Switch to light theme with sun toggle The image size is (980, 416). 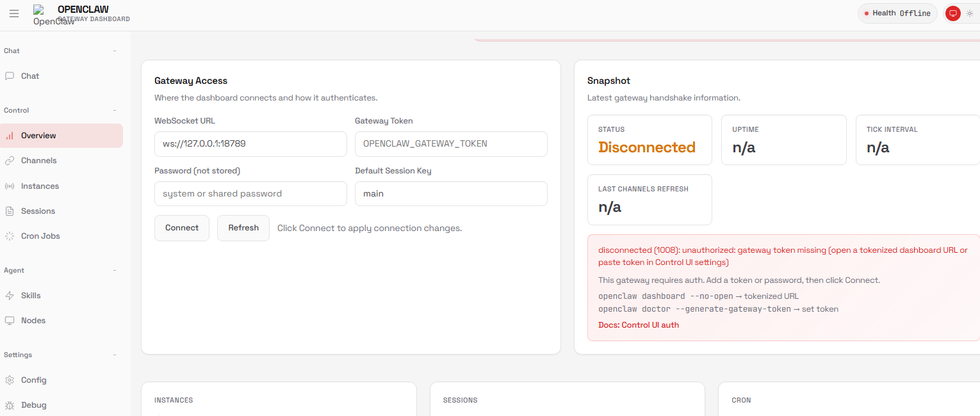970,13
